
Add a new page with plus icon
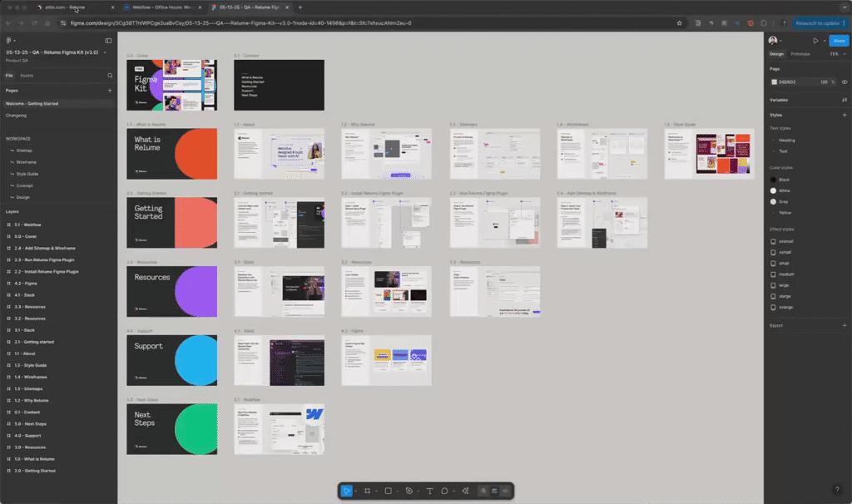(x=110, y=90)
